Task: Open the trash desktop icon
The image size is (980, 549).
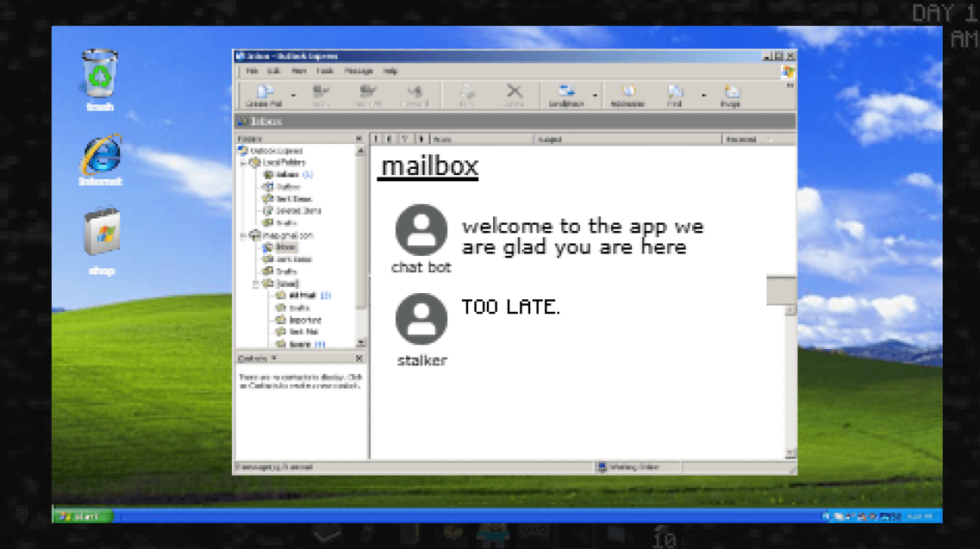Action: (x=100, y=81)
